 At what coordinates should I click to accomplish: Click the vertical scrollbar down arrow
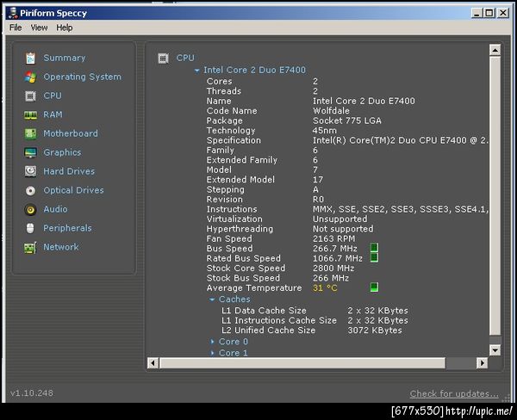495,349
